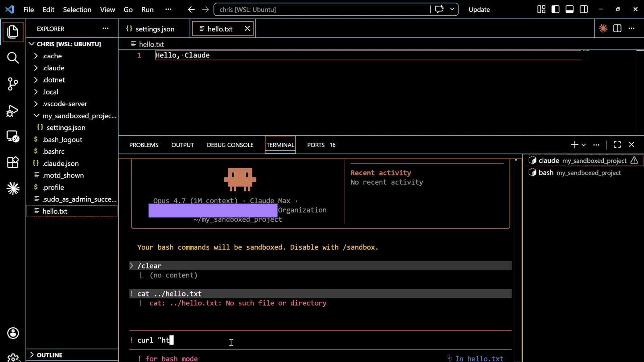644x362 pixels.
Task: Open the Accounts menu icon
Action: [x=13, y=333]
